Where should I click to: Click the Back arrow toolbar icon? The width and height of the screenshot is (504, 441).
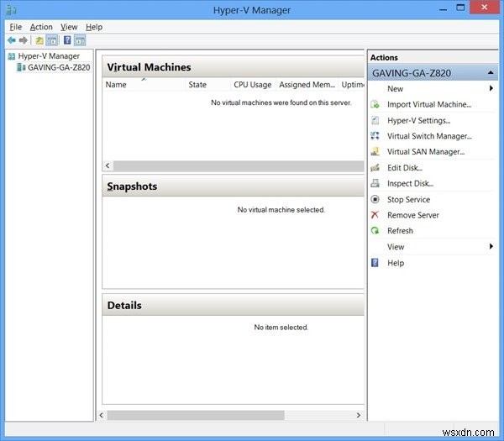[x=12, y=40]
